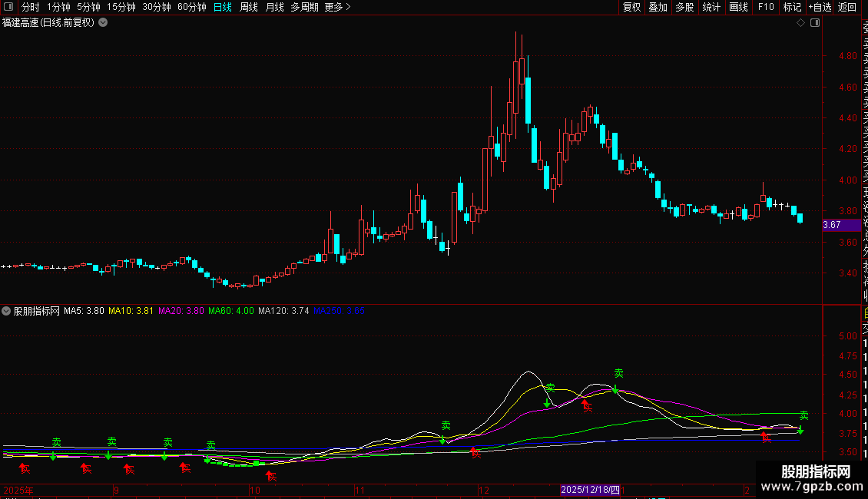Open F10 company information
This screenshot has height=499, width=868.
(766, 7)
